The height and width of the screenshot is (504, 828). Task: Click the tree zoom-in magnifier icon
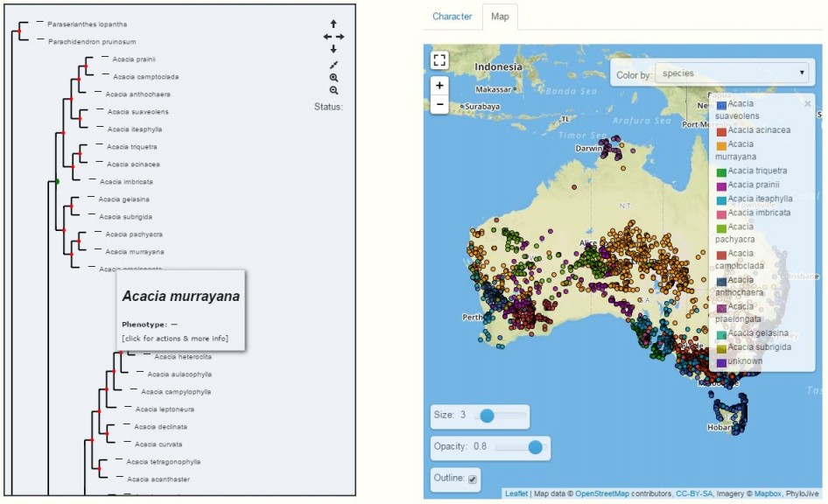click(333, 78)
